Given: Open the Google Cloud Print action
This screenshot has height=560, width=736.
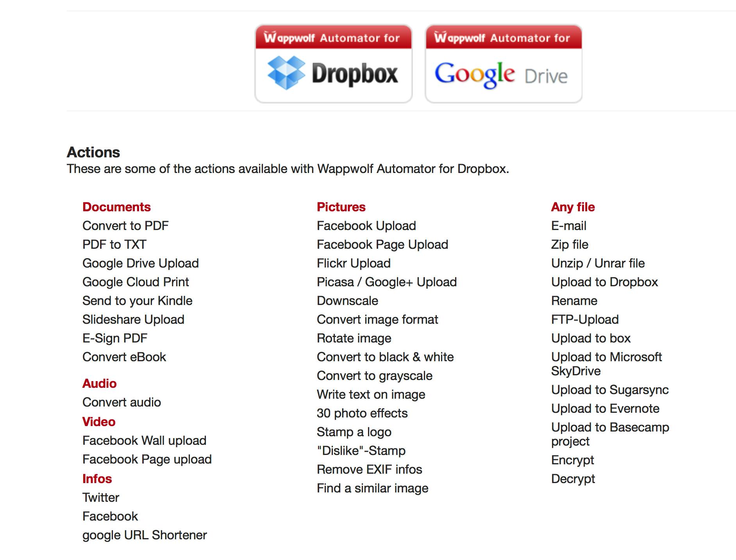Looking at the screenshot, I should 136,282.
